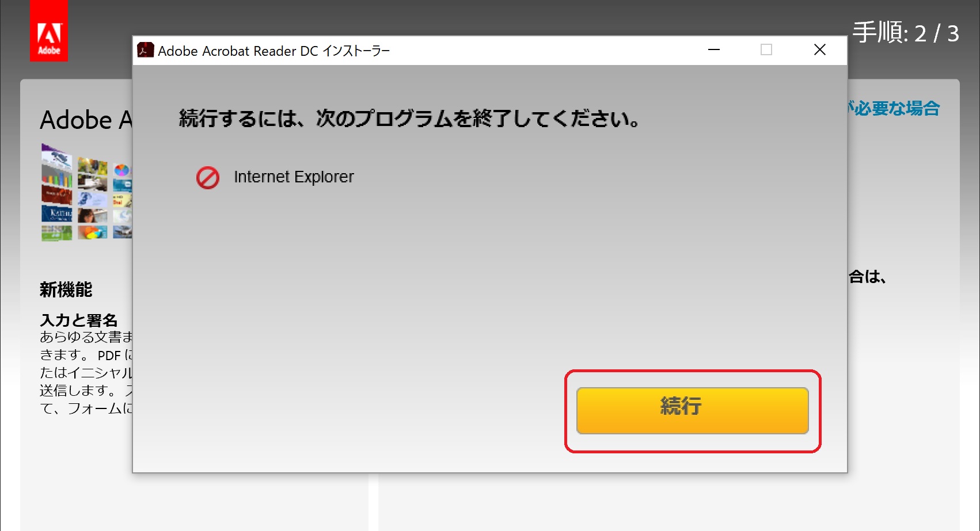The image size is (980, 531).
Task: Minimize the Acrobat Reader installer window
Action: click(x=714, y=50)
